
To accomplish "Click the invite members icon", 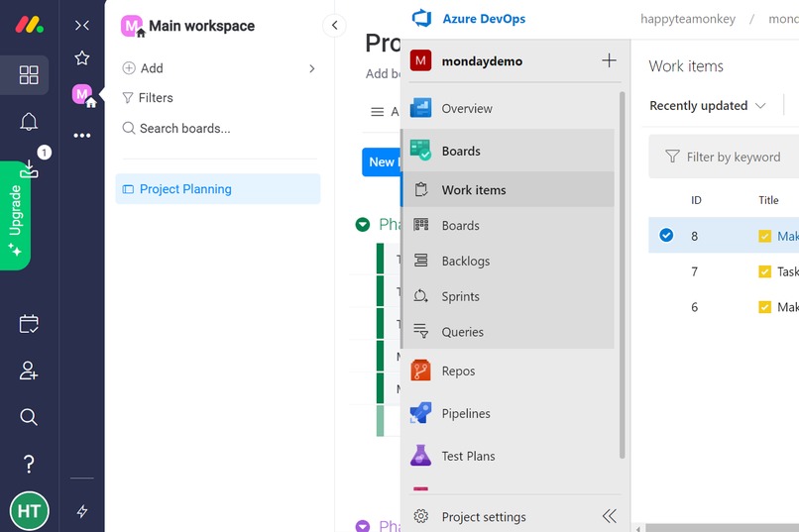I will 29,371.
